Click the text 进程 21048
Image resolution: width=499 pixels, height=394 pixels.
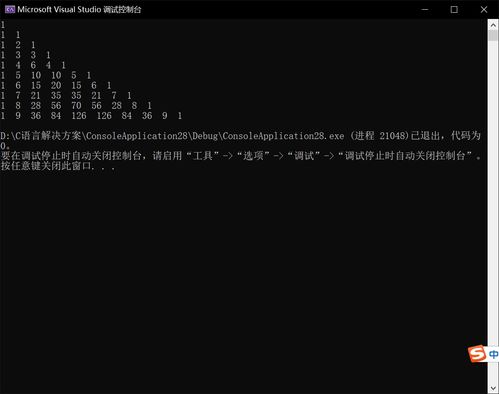click(381, 136)
